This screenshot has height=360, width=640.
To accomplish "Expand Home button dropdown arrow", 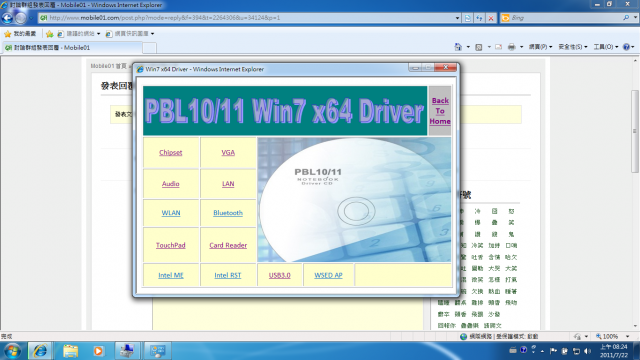I will point(468,47).
